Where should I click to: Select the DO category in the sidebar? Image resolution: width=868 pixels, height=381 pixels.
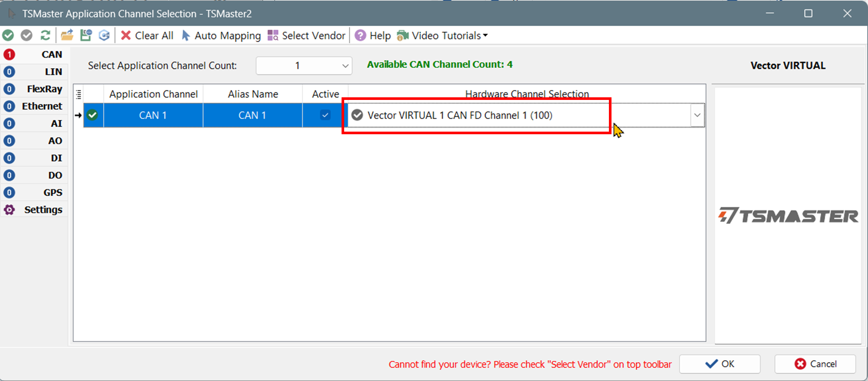34,175
